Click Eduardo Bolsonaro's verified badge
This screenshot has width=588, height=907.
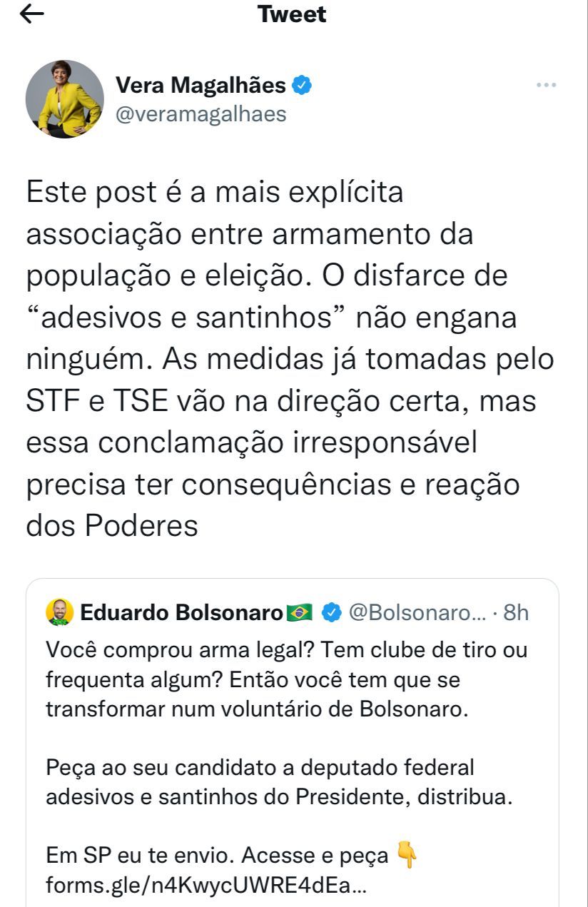331,612
